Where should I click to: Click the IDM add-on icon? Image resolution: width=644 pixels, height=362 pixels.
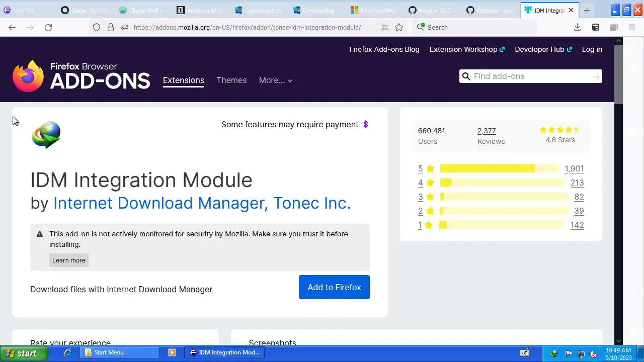pyautogui.click(x=46, y=135)
